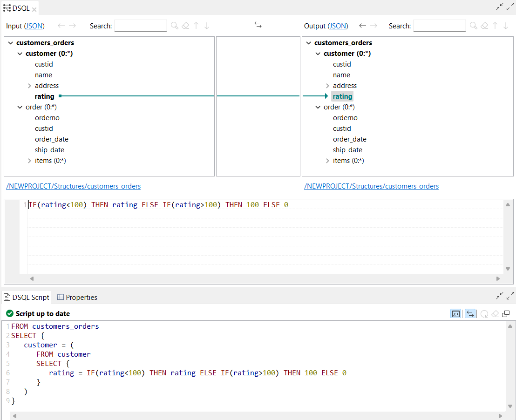Viewport: 516px width, 420px height.
Task: Clear Output search using the eraser icon
Action: click(x=484, y=26)
